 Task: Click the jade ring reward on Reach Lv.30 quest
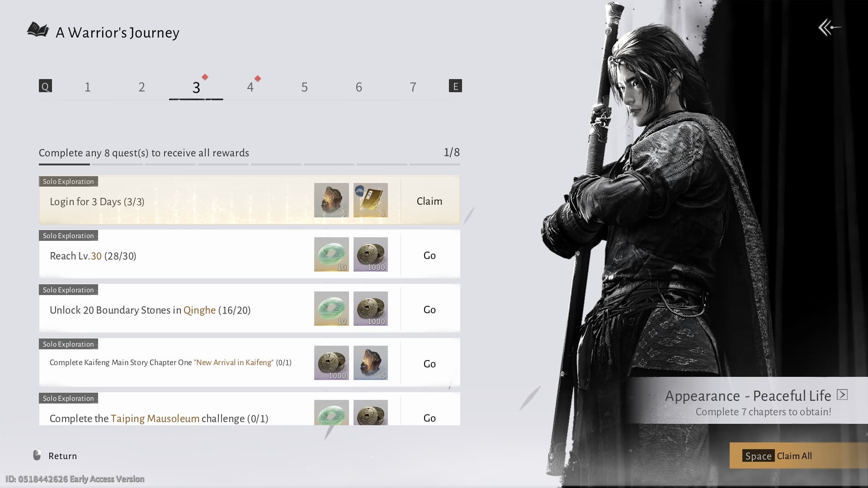[331, 254]
